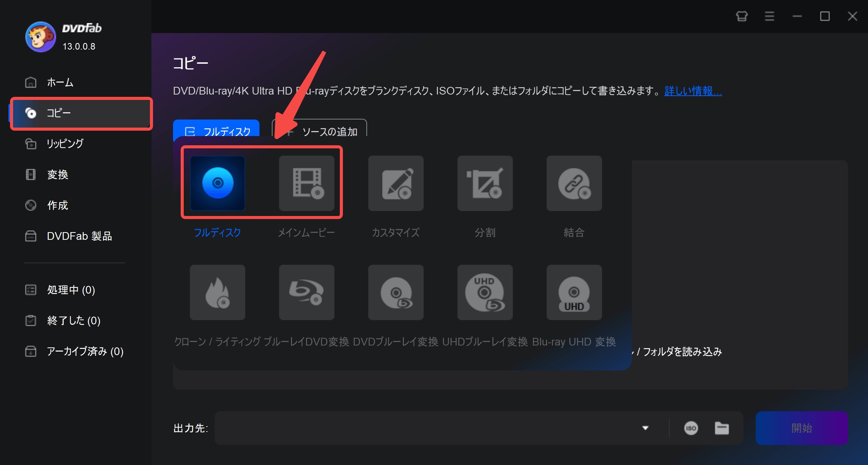The width and height of the screenshot is (868, 465).
Task: Choose the Merge (結合) mode icon
Action: (x=574, y=183)
